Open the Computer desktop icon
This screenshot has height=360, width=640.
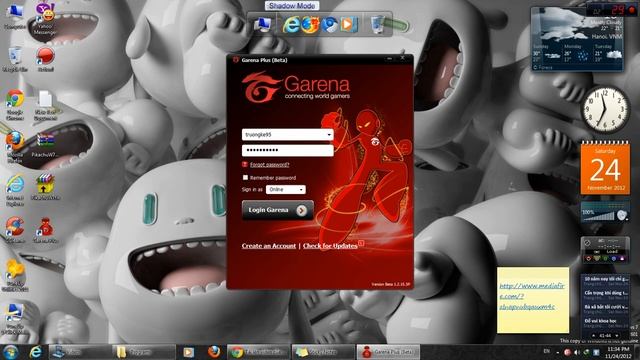[x=15, y=16]
